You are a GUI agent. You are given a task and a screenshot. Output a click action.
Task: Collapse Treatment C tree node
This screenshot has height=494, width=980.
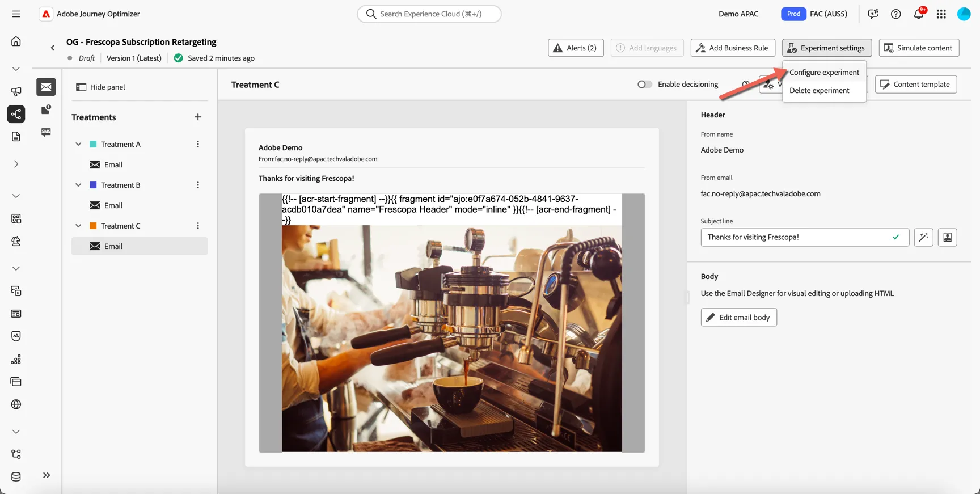pos(78,226)
